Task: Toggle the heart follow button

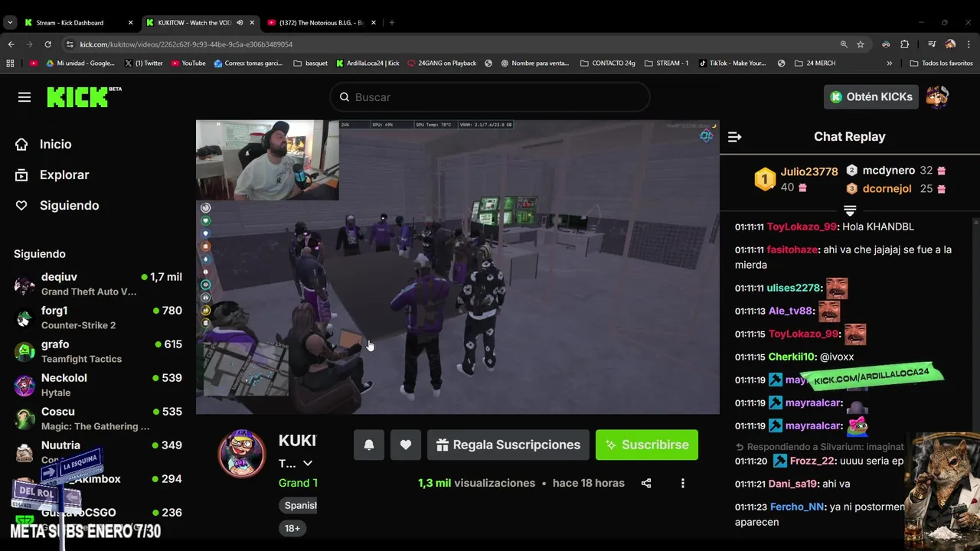Action: coord(406,445)
